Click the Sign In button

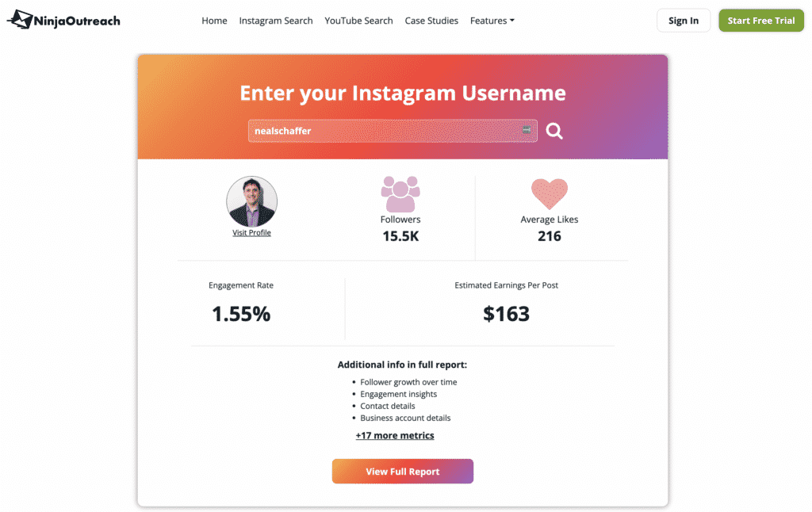(x=684, y=20)
